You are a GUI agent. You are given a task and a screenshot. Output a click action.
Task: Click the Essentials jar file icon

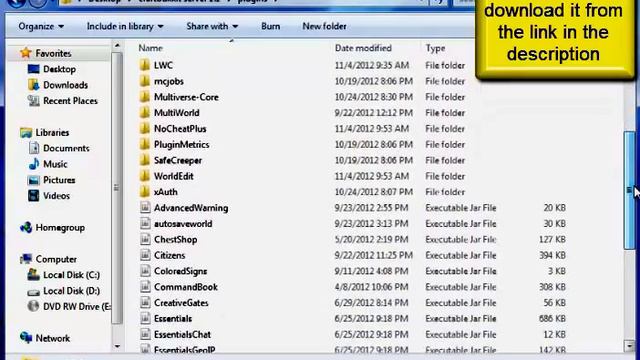point(145,318)
